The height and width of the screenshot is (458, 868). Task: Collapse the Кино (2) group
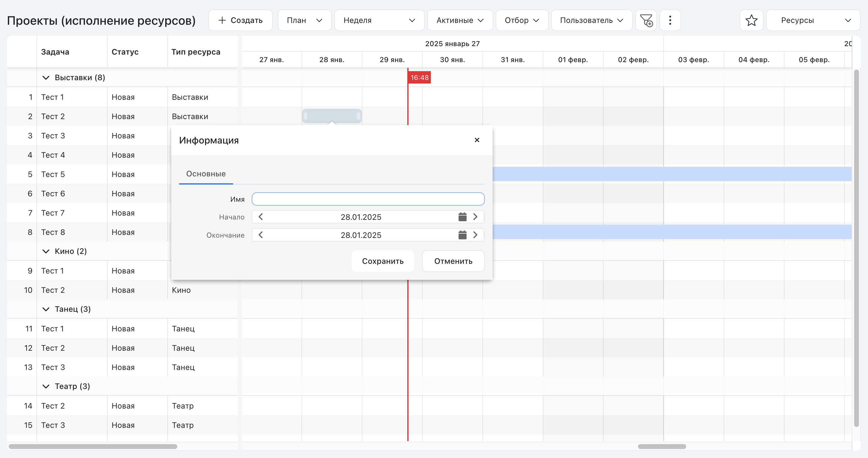coord(46,251)
